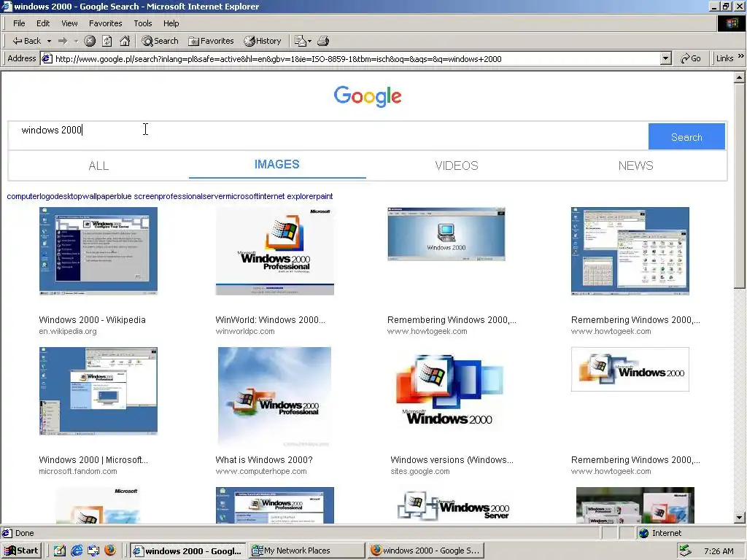This screenshot has height=560, width=747.
Task: Click the blue Search button
Action: click(686, 137)
